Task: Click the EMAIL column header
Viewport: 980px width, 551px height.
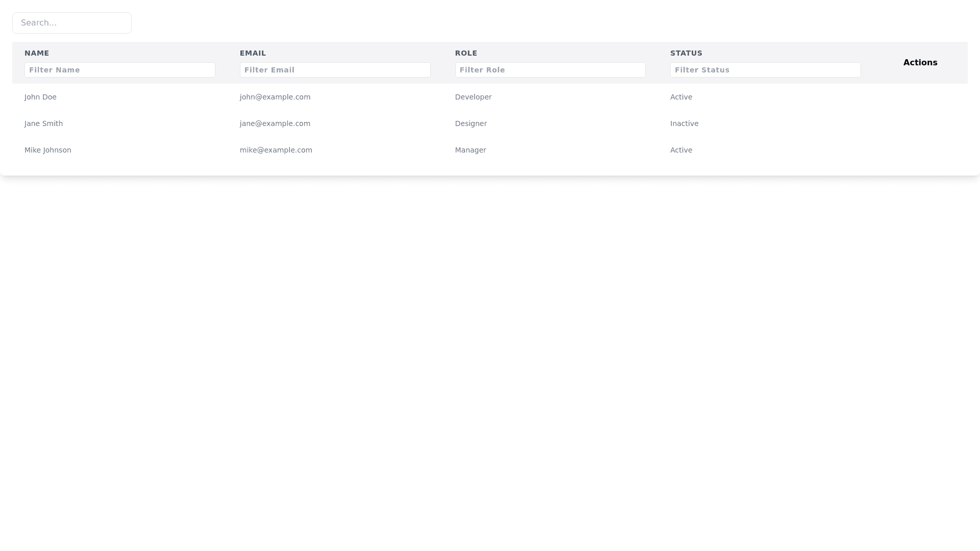Action: coord(253,53)
